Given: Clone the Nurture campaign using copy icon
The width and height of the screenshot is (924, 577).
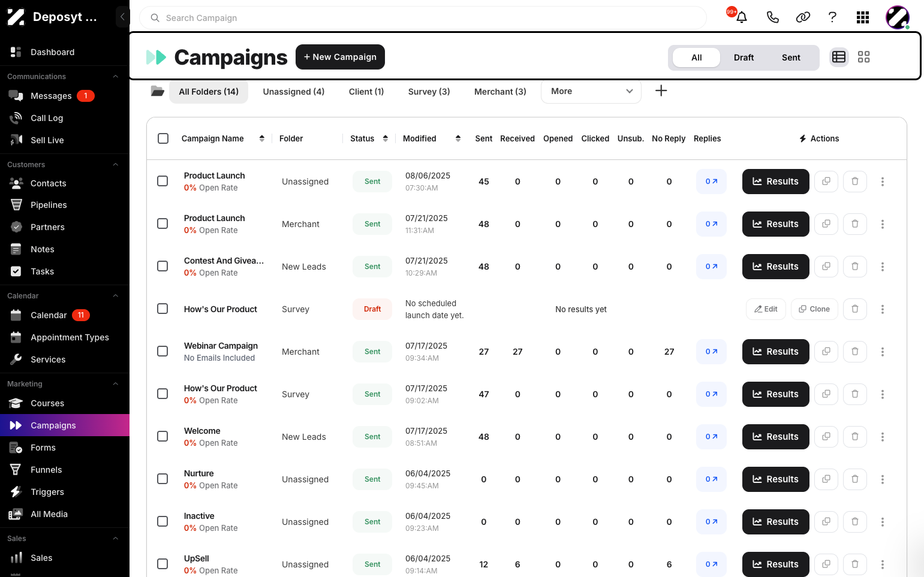Looking at the screenshot, I should 826,479.
